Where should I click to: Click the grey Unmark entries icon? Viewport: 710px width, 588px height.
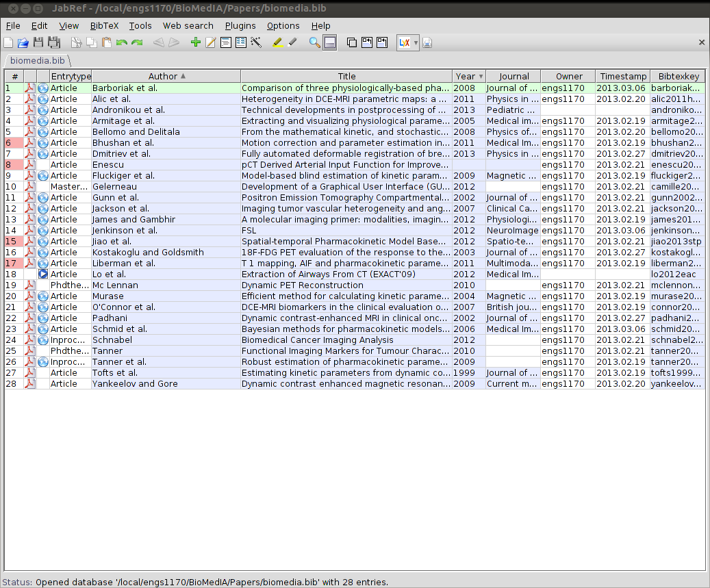[x=292, y=42]
